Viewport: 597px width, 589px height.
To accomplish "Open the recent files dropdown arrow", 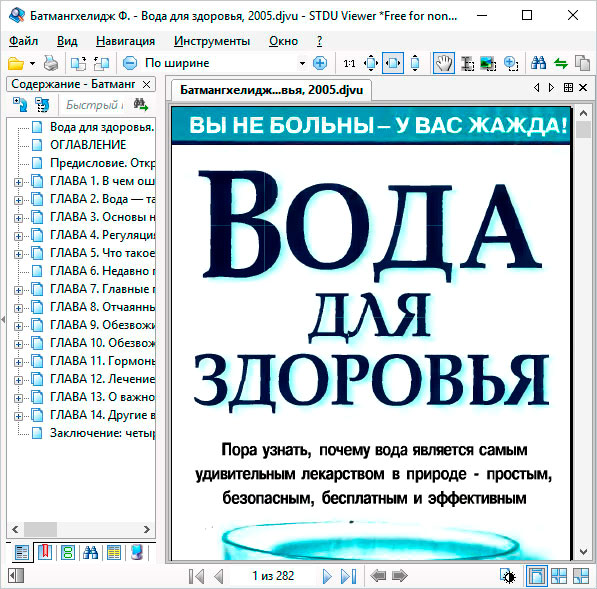I will pyautogui.click(x=33, y=63).
